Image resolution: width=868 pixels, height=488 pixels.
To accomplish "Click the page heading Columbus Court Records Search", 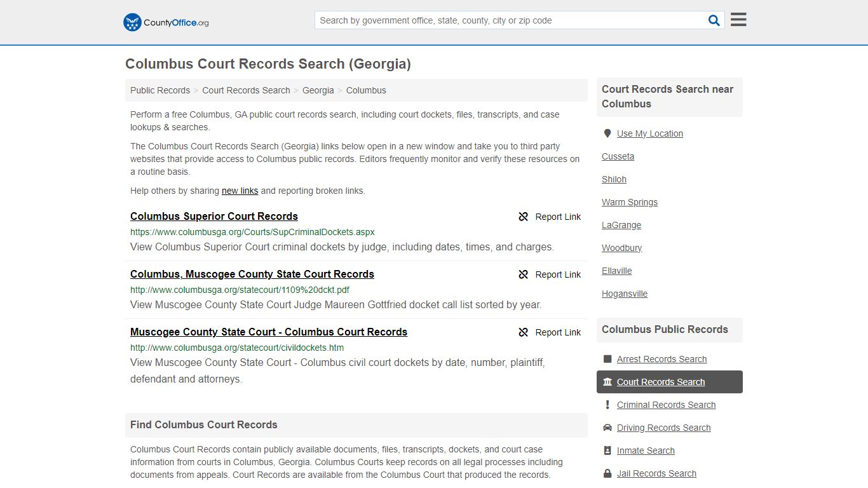I will point(268,64).
